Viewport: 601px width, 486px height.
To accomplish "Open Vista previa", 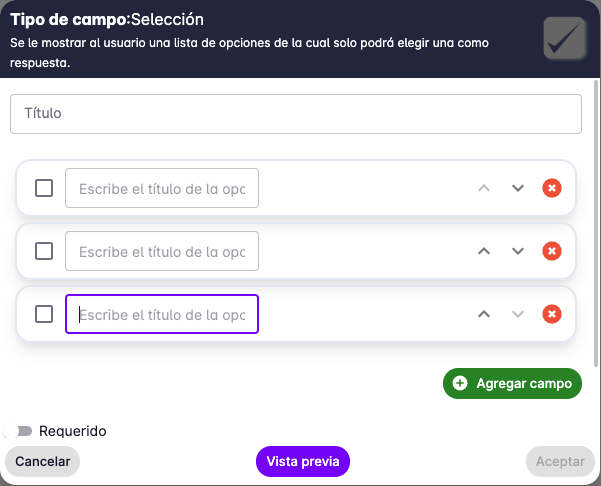I will point(303,461).
